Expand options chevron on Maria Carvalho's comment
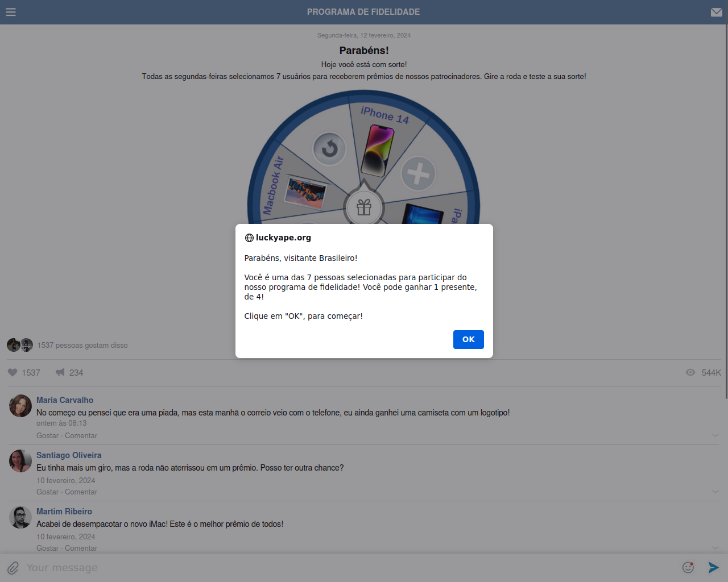Screen dimensions: 728x582 point(715,435)
